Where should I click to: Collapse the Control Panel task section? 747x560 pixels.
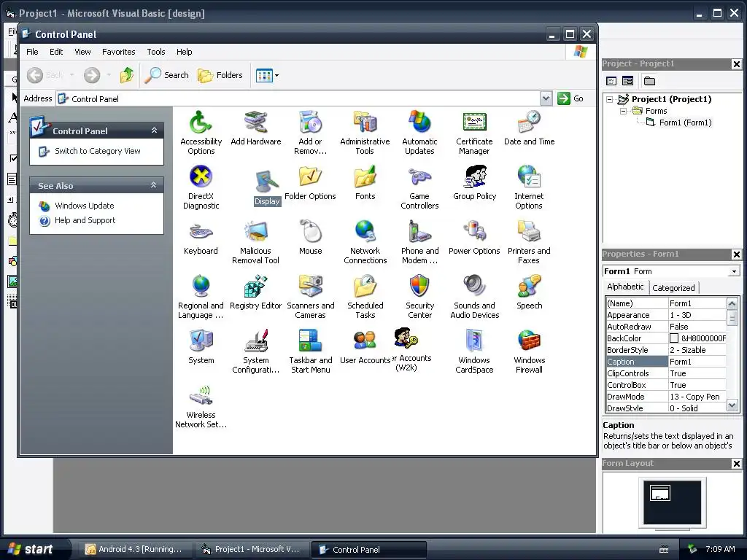coord(154,131)
